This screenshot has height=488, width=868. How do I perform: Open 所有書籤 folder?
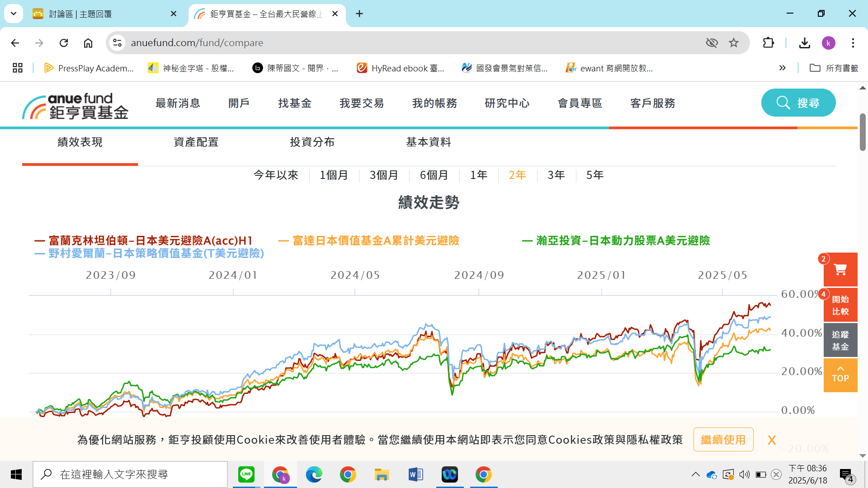click(834, 68)
